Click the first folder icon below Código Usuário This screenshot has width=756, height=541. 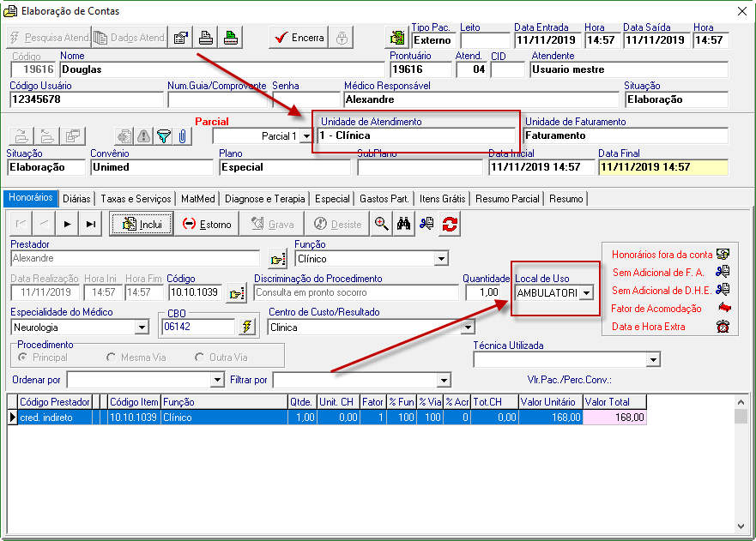tap(21, 136)
